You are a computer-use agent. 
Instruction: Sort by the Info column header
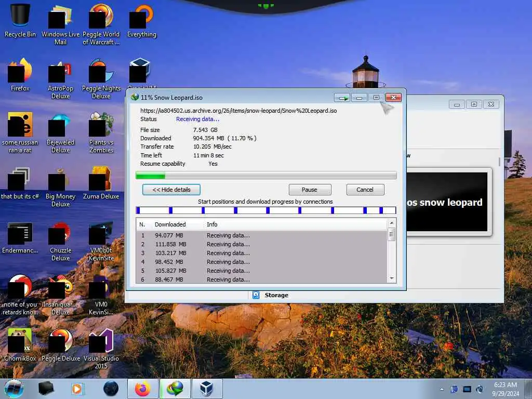tap(212, 224)
